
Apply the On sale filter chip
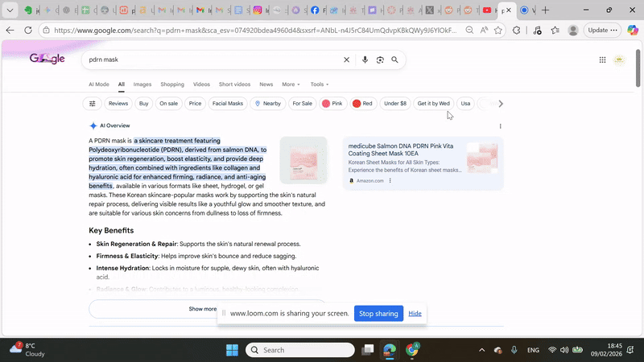(169, 104)
